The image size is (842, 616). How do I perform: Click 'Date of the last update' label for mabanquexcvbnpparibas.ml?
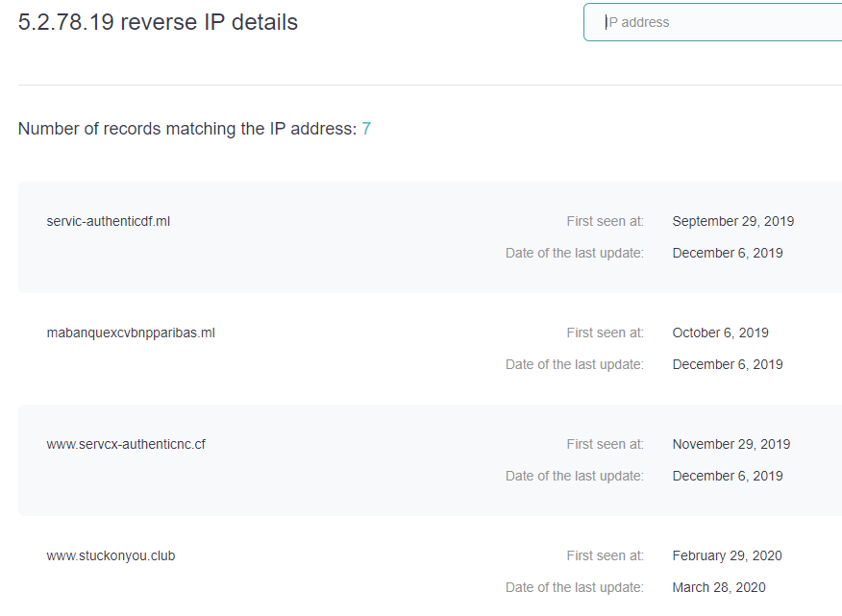574,364
